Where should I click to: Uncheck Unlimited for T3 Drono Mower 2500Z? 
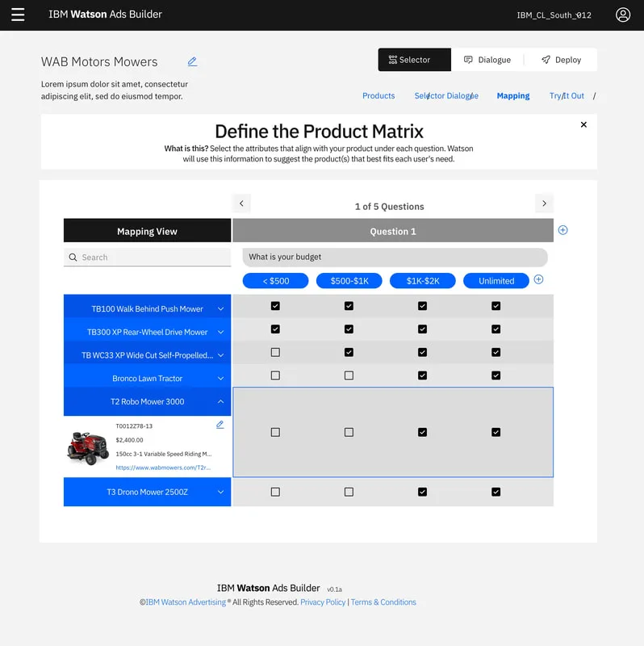point(496,492)
